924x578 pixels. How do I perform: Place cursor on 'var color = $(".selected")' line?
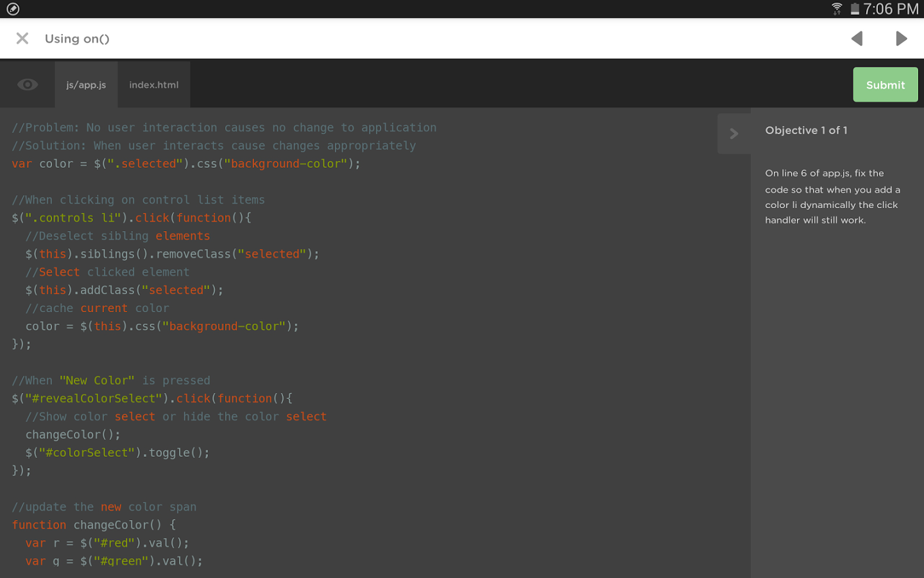coord(186,164)
